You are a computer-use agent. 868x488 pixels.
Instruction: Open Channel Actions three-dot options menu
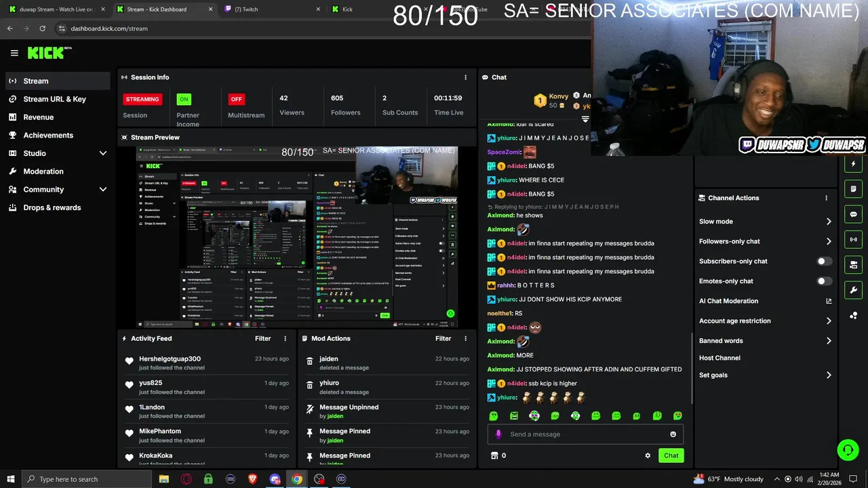pos(826,198)
